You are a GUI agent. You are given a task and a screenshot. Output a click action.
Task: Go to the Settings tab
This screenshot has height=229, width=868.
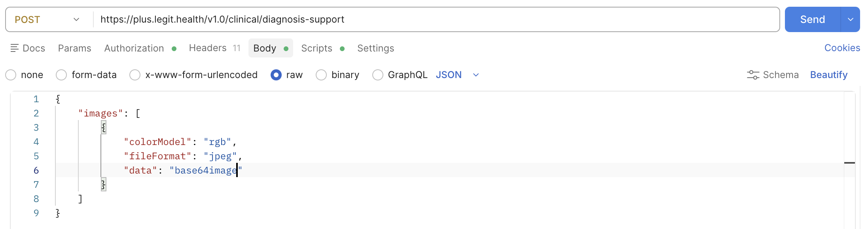tap(375, 48)
